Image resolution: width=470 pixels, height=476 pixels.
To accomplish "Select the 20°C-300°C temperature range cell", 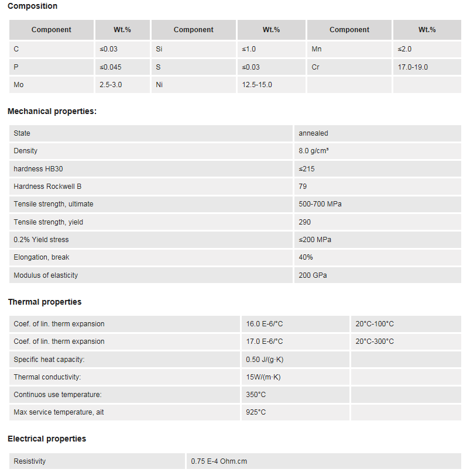I will click(x=406, y=342).
